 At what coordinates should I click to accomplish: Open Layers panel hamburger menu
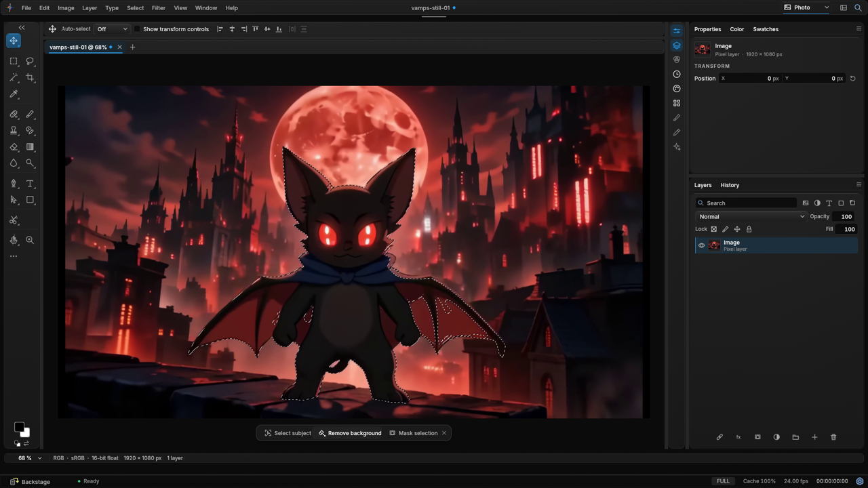pyautogui.click(x=859, y=185)
